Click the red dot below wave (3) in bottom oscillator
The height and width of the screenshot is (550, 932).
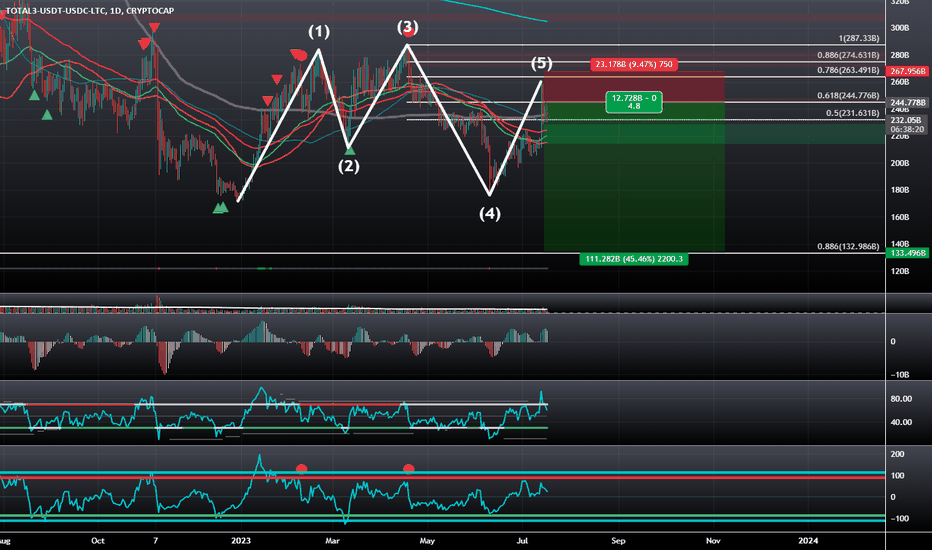click(408, 469)
